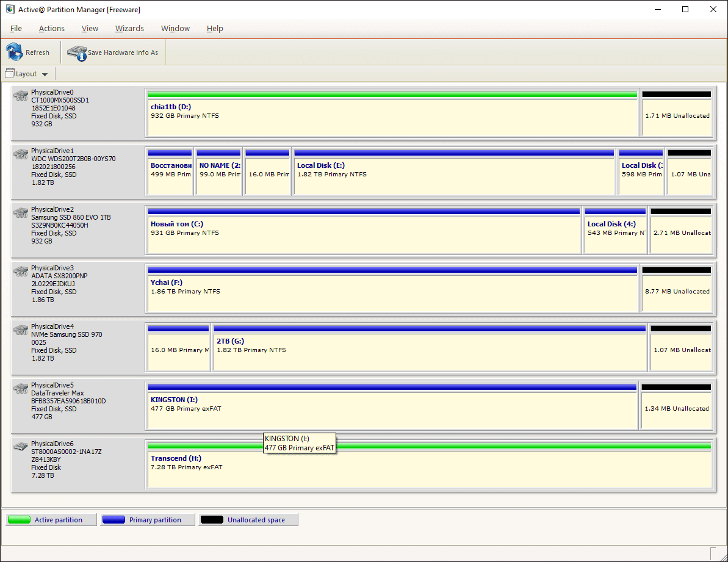Click the CT1000MX500SSD1 model text

[60, 100]
